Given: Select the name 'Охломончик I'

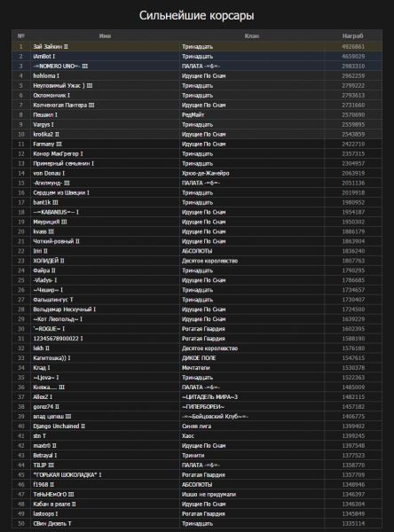Looking at the screenshot, I should 51,96.
